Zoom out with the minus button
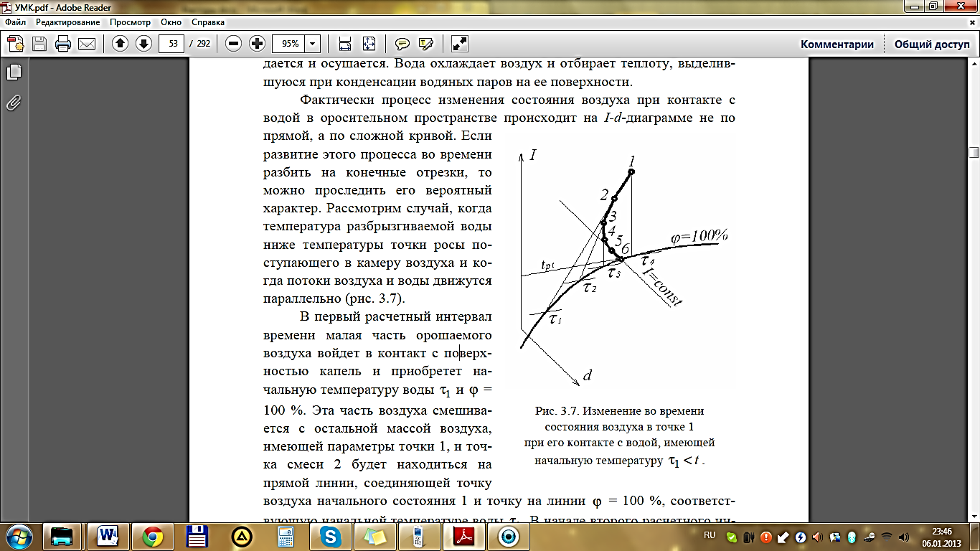980x551 pixels. [233, 44]
